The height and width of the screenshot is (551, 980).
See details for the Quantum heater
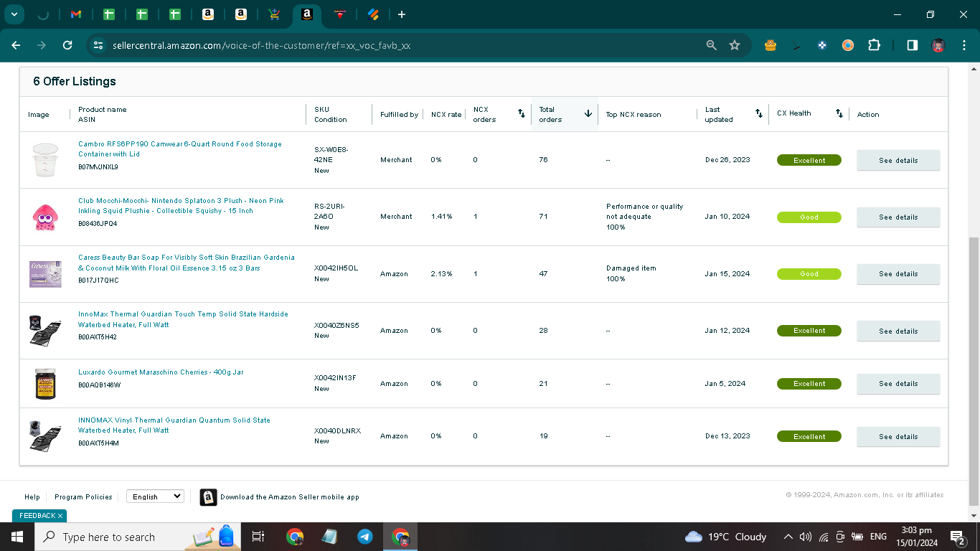pyautogui.click(x=898, y=436)
